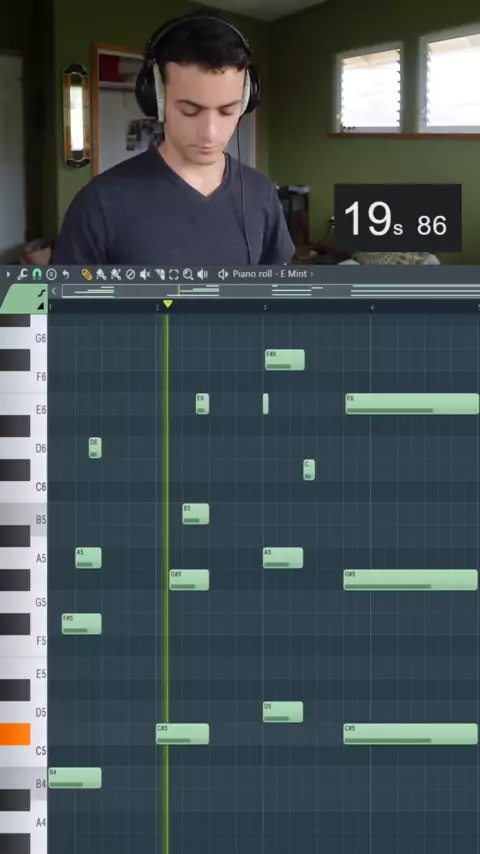
Task: Expand the arrow after E Mint
Action: point(312,274)
